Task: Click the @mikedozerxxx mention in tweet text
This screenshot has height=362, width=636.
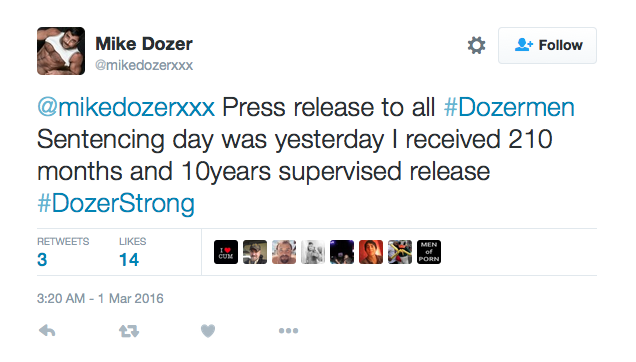Action: 126,108
